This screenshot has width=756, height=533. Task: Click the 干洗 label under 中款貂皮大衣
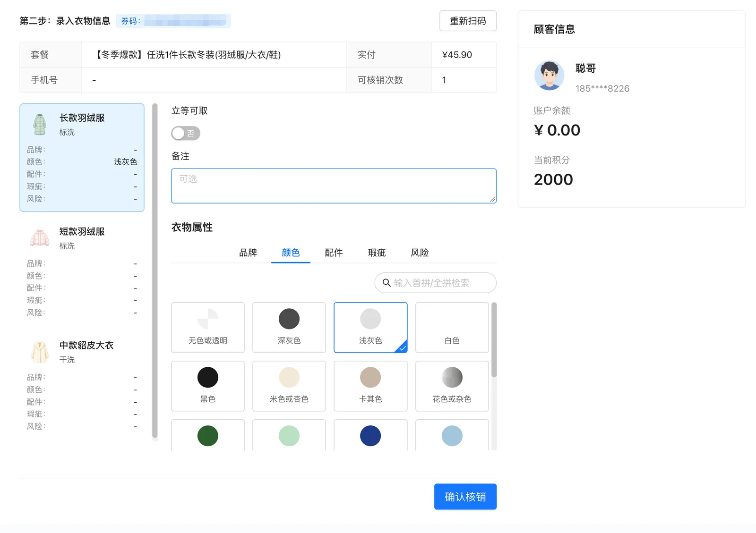click(67, 360)
